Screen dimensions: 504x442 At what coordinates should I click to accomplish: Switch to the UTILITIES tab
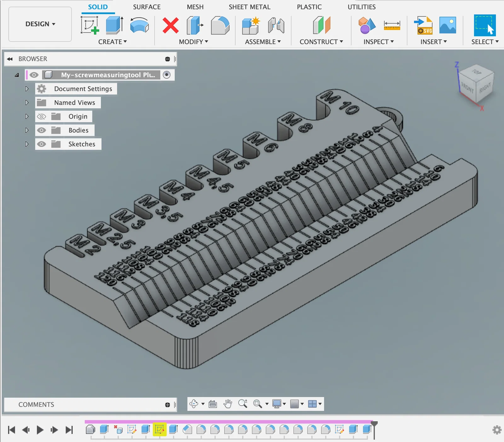[x=362, y=7]
